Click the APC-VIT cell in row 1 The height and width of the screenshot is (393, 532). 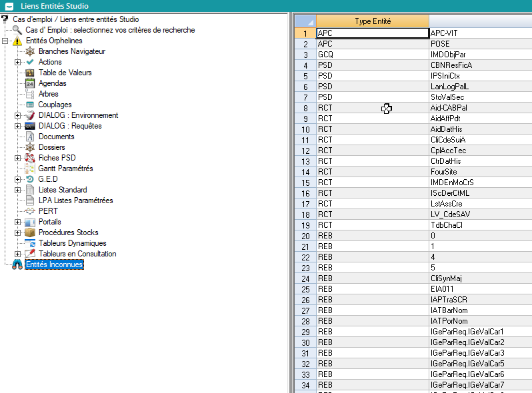click(x=480, y=33)
